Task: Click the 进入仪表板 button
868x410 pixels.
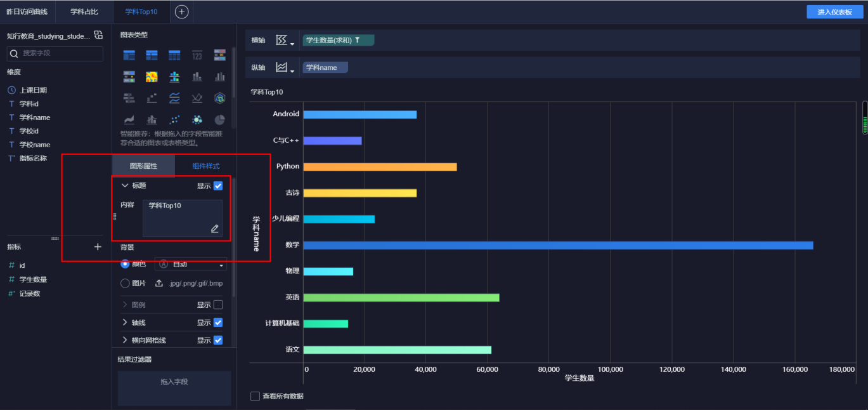Action: (x=835, y=12)
